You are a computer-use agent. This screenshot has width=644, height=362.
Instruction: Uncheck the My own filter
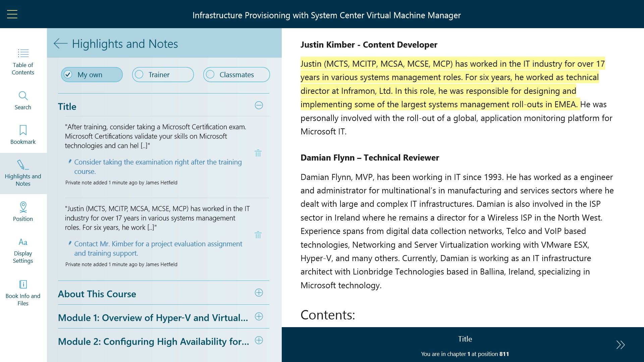point(92,74)
